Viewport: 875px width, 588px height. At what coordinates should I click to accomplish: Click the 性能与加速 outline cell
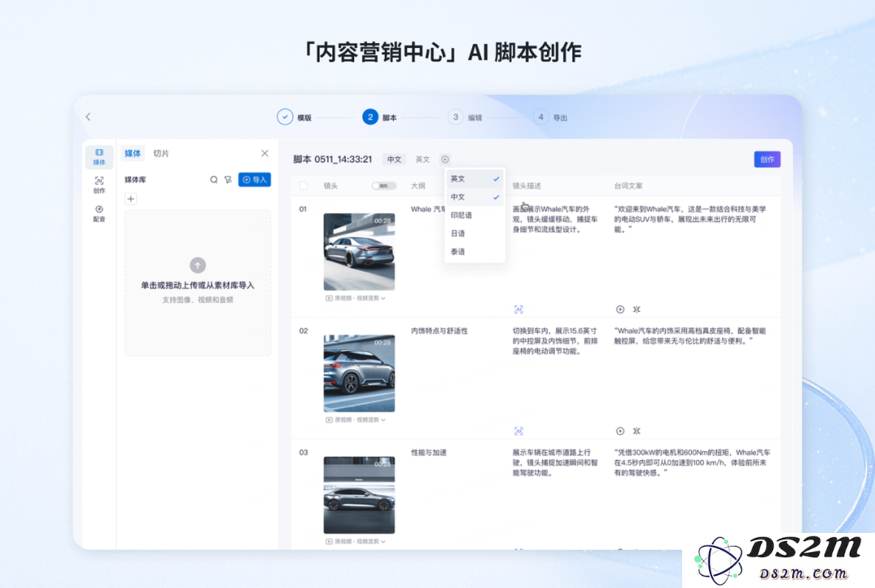[x=429, y=453]
